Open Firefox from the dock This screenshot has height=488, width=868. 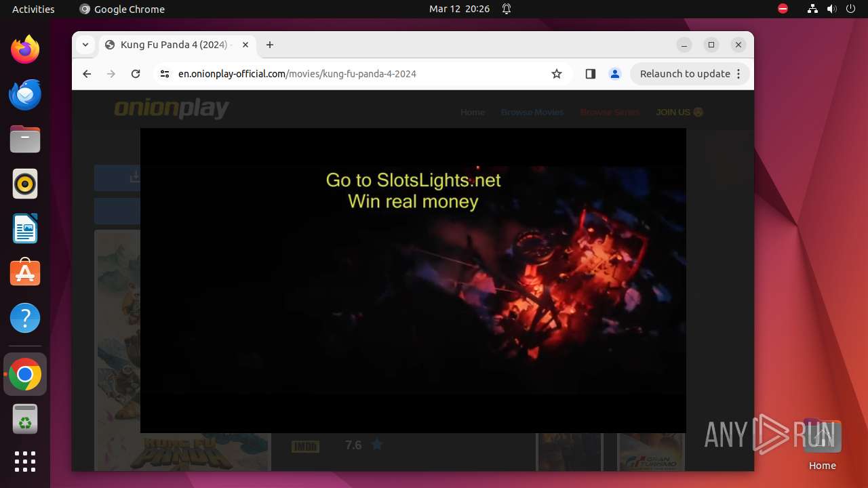pyautogui.click(x=25, y=49)
